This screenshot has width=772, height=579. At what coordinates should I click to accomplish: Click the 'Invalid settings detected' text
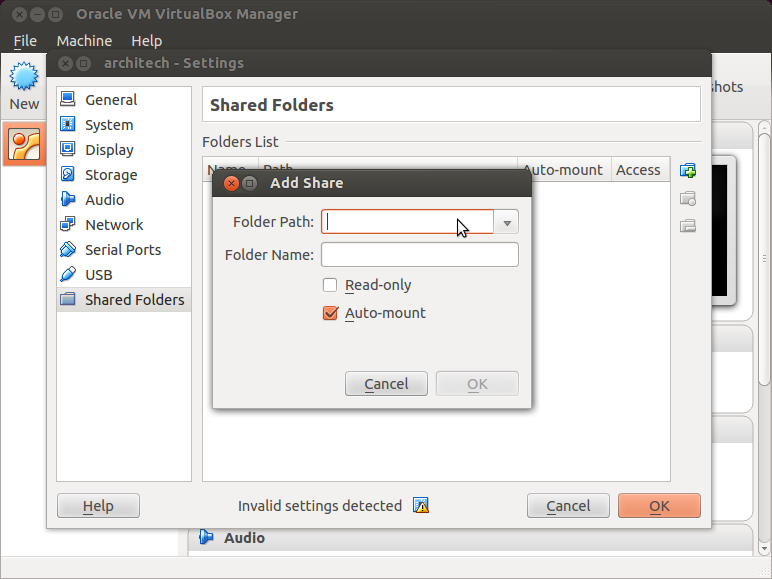pos(320,506)
